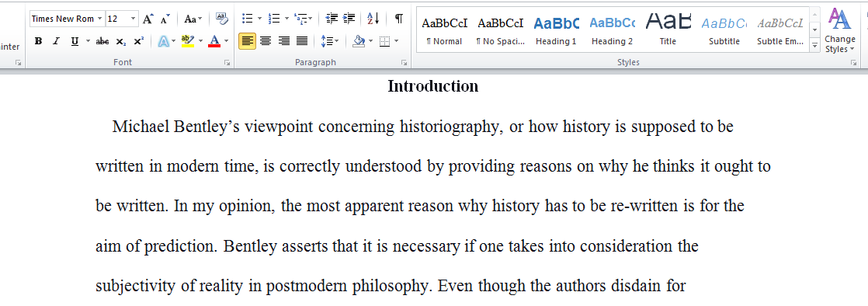The height and width of the screenshot is (306, 868).
Task: Insert a numbered list
Action: point(274,19)
